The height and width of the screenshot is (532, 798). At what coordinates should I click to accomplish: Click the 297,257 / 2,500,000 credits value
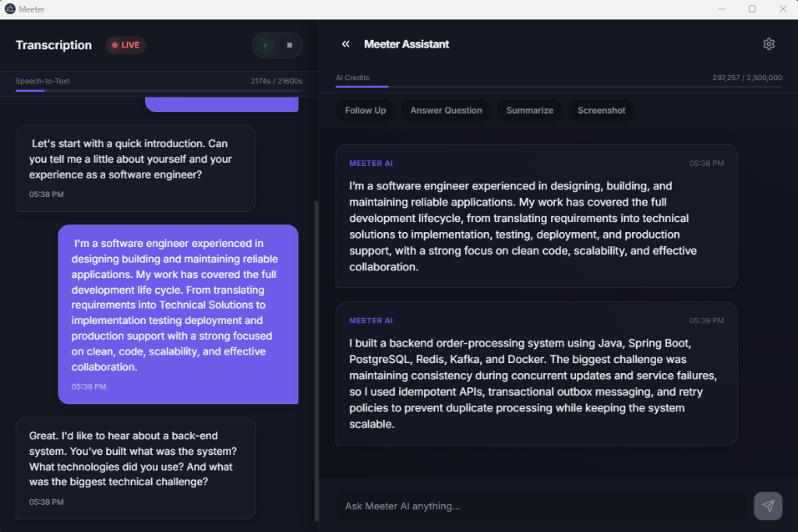click(x=747, y=78)
